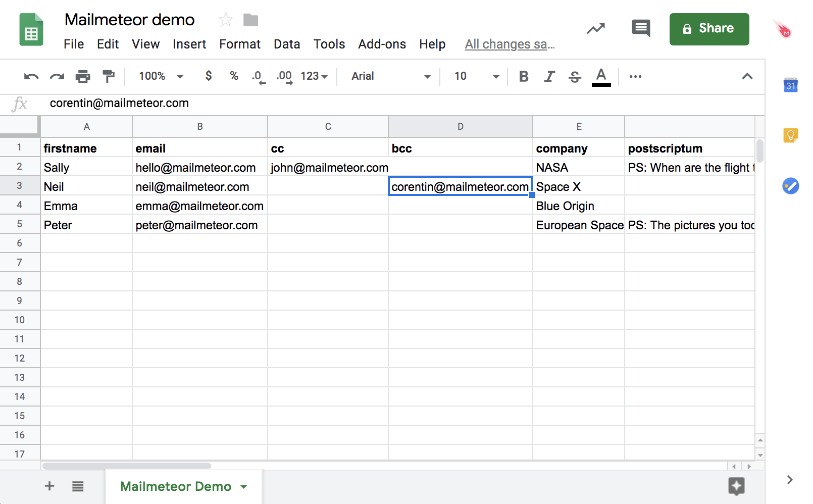This screenshot has width=813, height=504.
Task: Open the Edit menu
Action: tap(108, 44)
